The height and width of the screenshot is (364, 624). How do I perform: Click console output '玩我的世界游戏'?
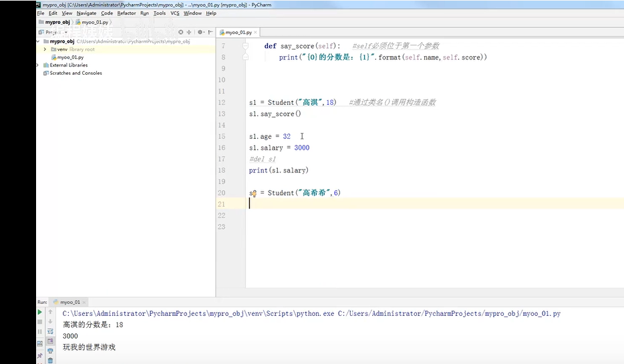point(89,347)
